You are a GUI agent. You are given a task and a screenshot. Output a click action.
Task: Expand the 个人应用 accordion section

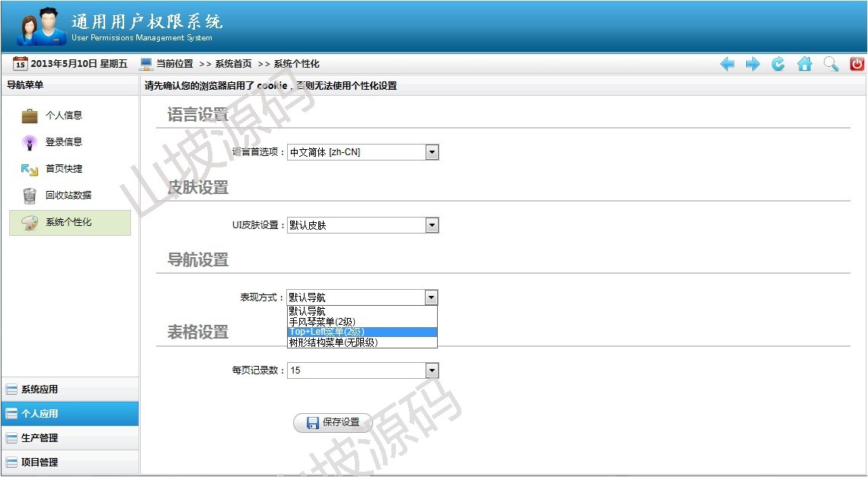[x=70, y=414]
